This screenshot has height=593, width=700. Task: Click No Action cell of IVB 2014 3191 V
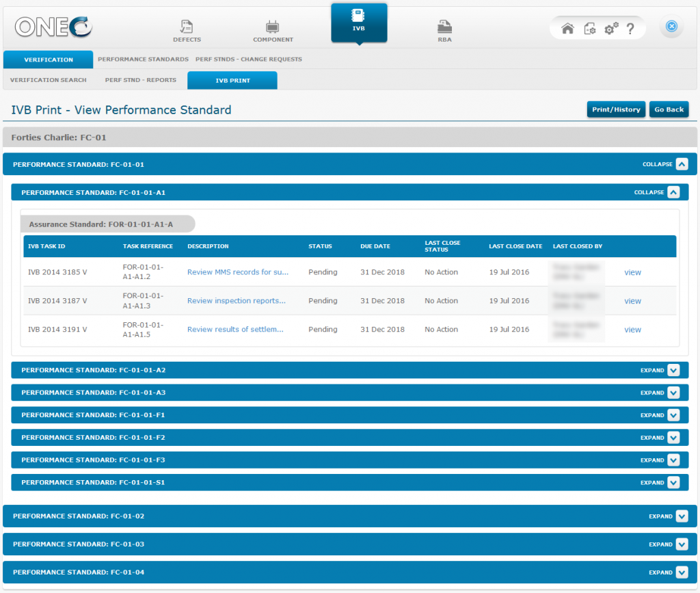[x=441, y=329]
